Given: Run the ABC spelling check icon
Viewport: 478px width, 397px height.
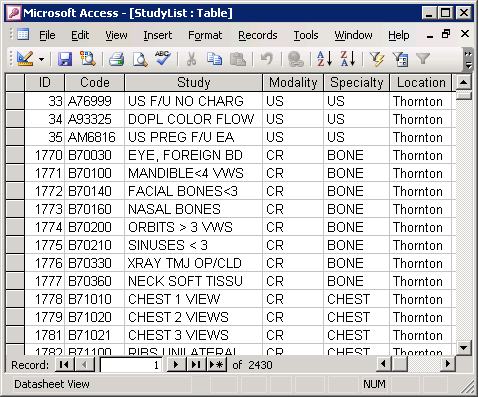Looking at the screenshot, I should tap(163, 59).
